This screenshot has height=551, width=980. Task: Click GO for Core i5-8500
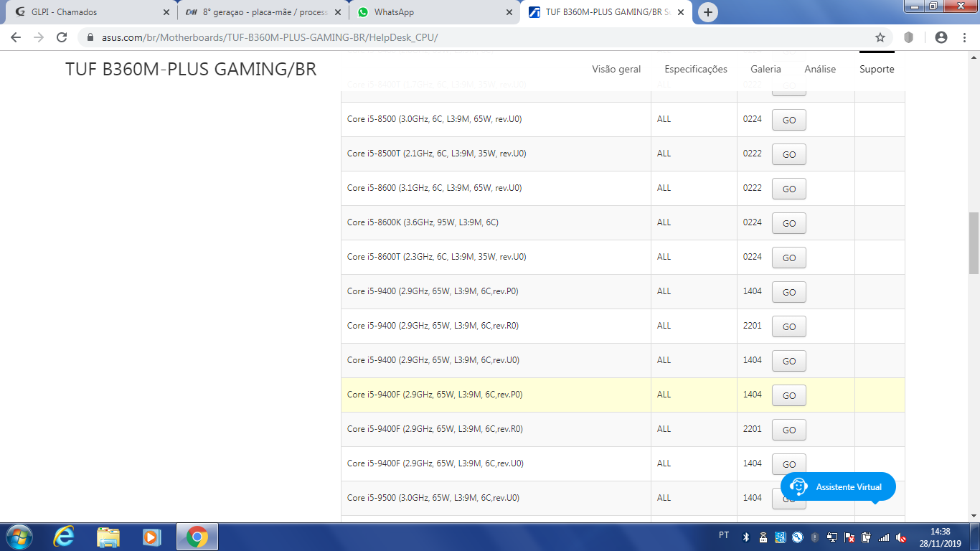point(789,120)
